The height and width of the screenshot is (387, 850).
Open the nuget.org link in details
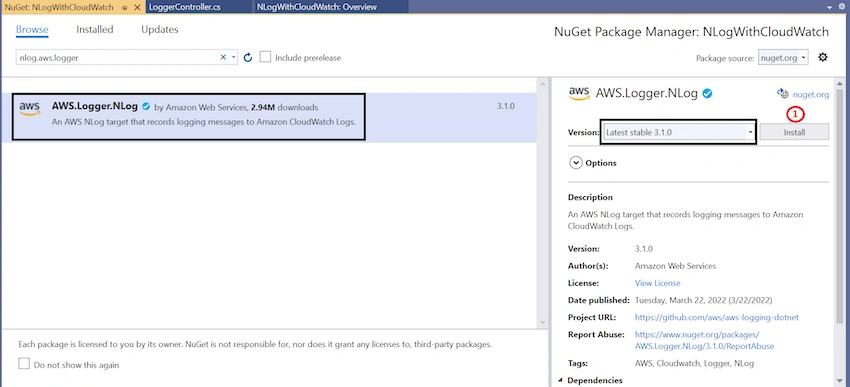810,94
